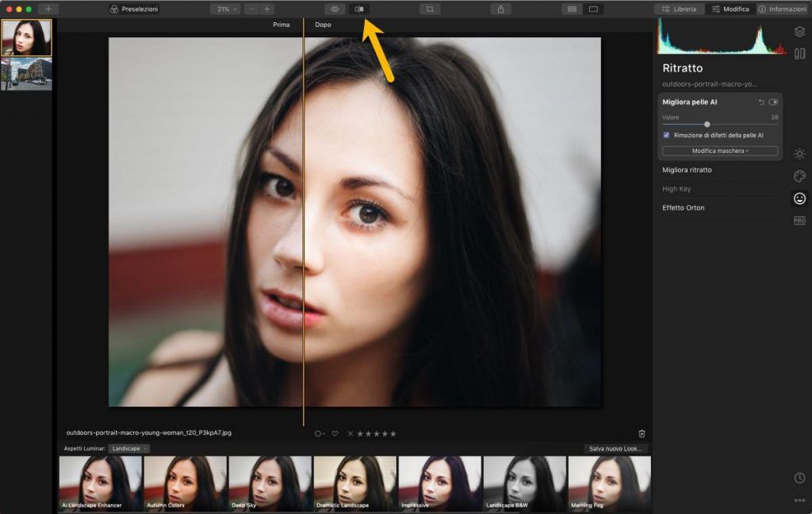Zoom in with the plus button
The width and height of the screenshot is (812, 514).
[x=267, y=9]
